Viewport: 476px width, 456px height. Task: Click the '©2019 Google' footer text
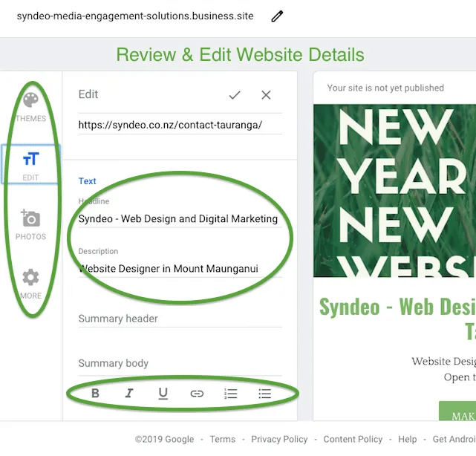click(x=164, y=440)
